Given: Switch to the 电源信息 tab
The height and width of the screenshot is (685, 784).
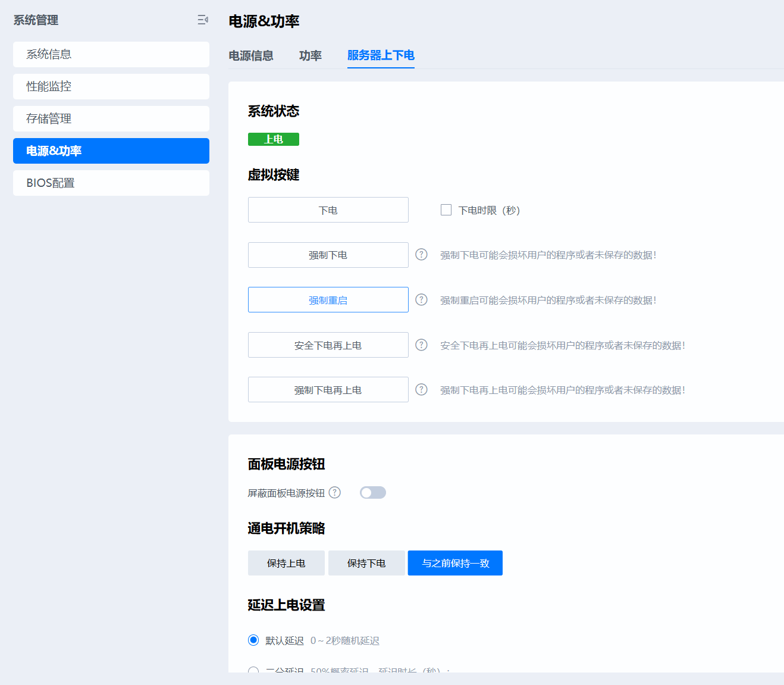Looking at the screenshot, I should click(251, 55).
